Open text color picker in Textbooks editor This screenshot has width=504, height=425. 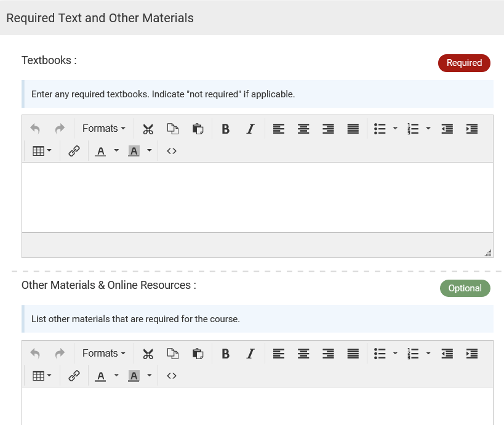116,150
